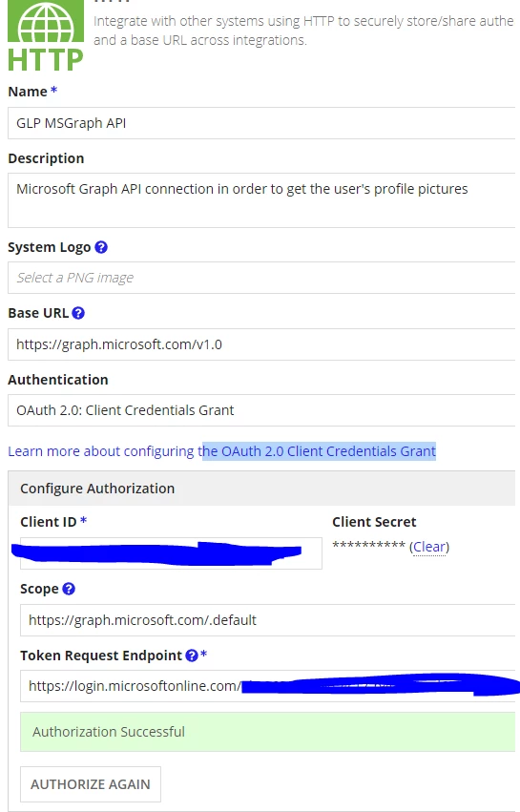The width and height of the screenshot is (520, 812).
Task: Click the Base URL field
Action: click(261, 344)
